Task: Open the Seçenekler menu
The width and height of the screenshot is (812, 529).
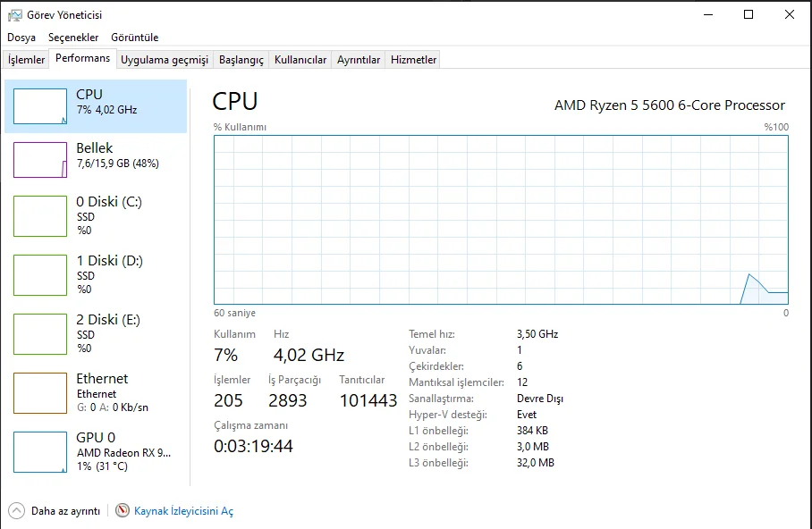Action: pyautogui.click(x=73, y=38)
